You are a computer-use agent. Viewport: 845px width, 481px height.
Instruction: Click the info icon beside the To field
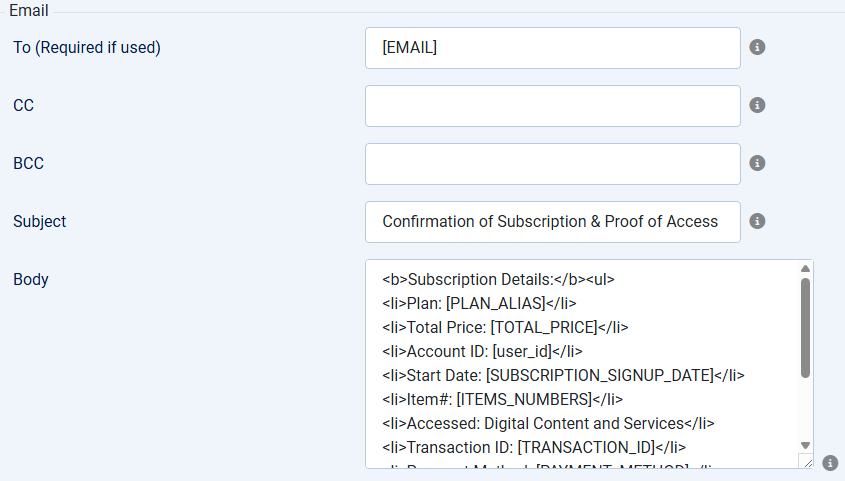(757, 47)
